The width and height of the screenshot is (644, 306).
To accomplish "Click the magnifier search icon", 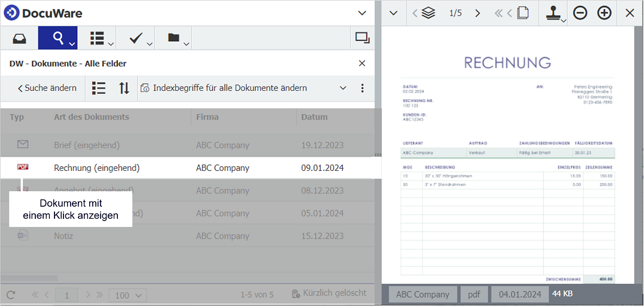I will click(x=58, y=38).
